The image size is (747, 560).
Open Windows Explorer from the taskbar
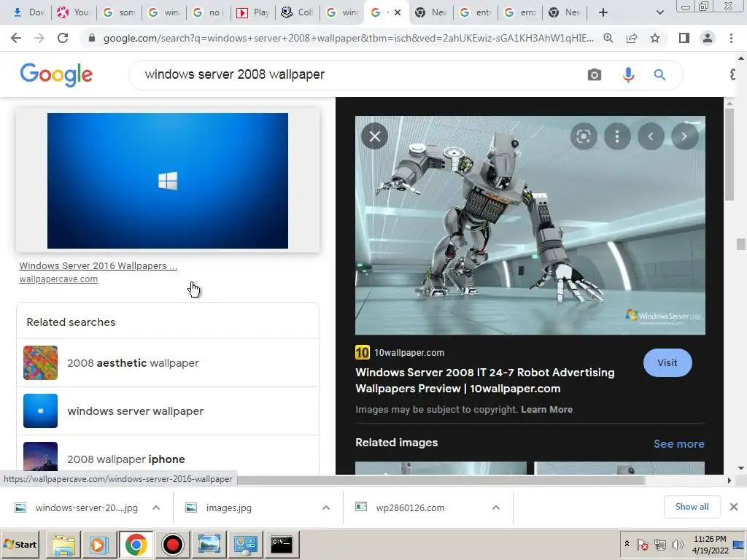coord(63,544)
